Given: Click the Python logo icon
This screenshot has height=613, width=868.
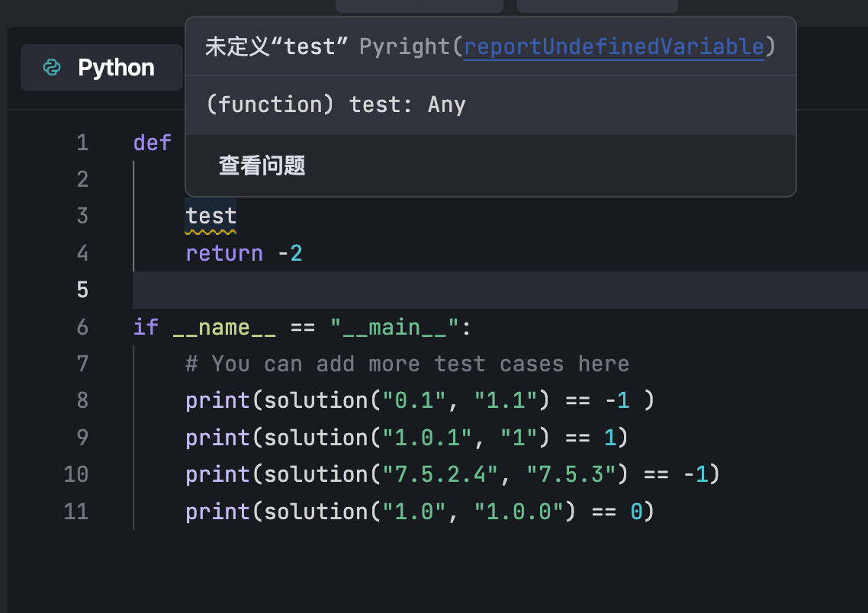Looking at the screenshot, I should [52, 68].
